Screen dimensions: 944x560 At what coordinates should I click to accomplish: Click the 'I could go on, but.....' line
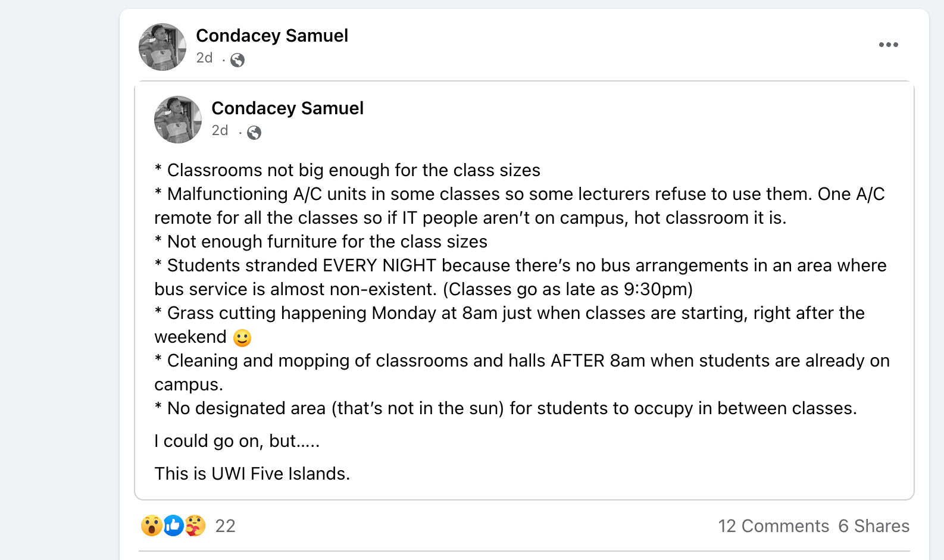(237, 441)
